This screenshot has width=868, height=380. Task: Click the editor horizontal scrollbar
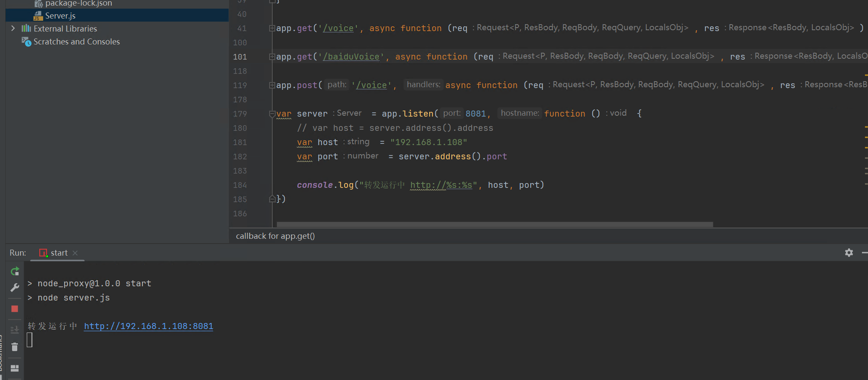coord(494,225)
